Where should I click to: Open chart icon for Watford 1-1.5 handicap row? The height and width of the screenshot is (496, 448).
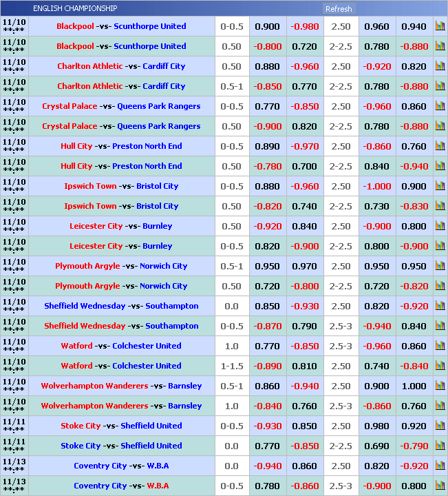pos(440,366)
